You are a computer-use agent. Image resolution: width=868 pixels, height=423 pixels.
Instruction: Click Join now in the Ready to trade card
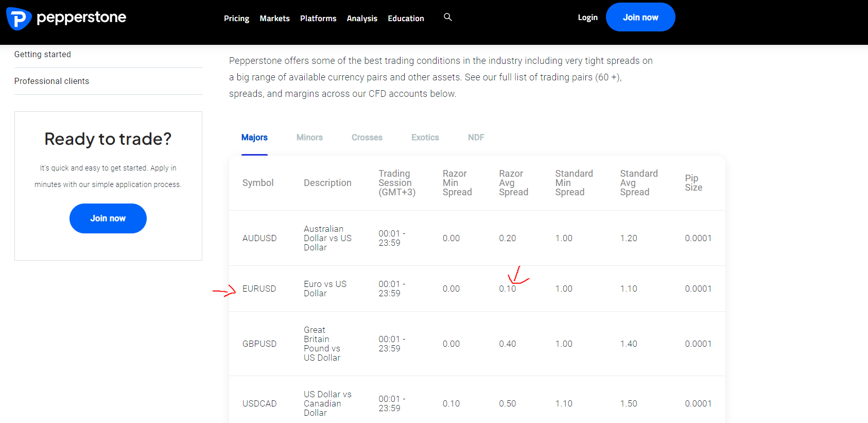(x=108, y=218)
